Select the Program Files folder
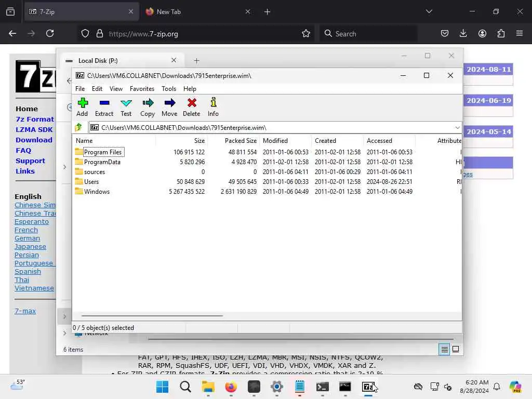532x399 pixels. pos(102,152)
